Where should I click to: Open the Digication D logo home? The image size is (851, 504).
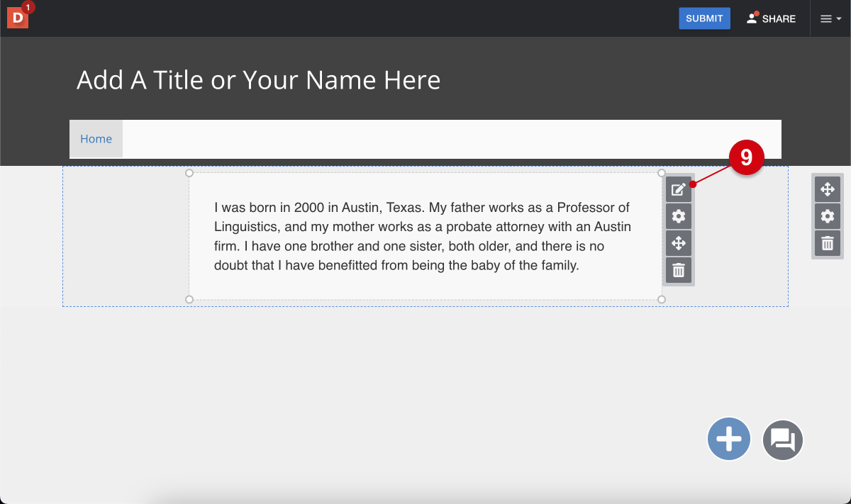click(x=17, y=18)
